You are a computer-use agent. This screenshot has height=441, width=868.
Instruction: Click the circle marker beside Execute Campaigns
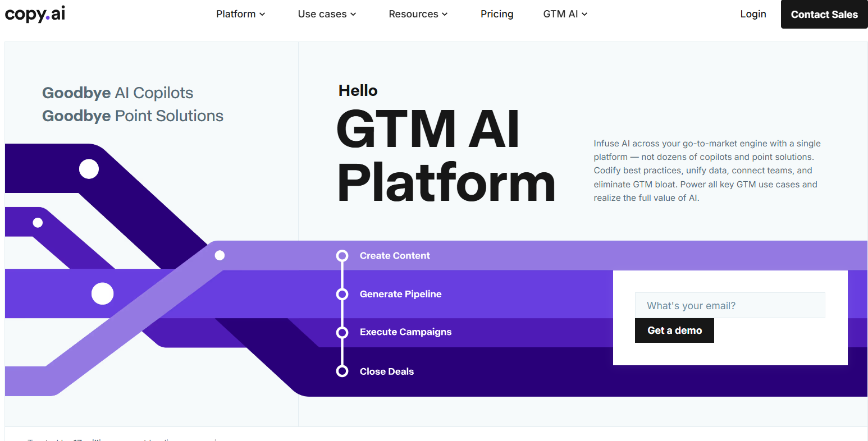[342, 333]
